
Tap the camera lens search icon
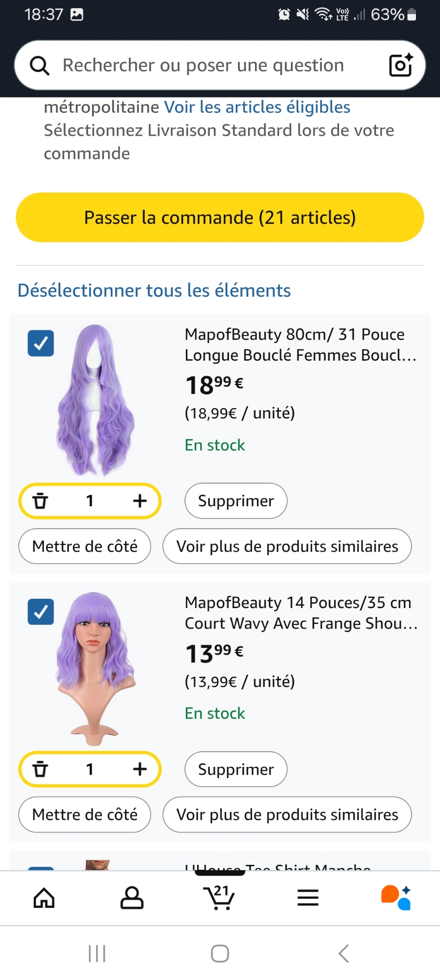tap(400, 65)
